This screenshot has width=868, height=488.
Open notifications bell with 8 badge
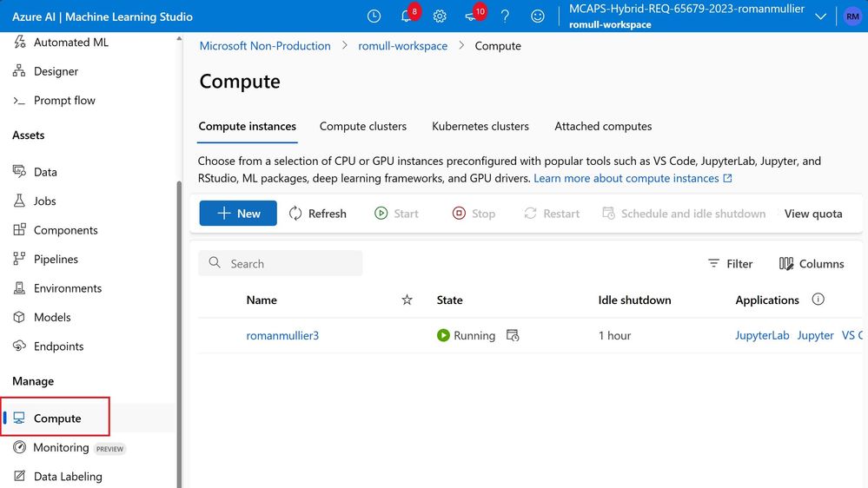[x=407, y=16]
